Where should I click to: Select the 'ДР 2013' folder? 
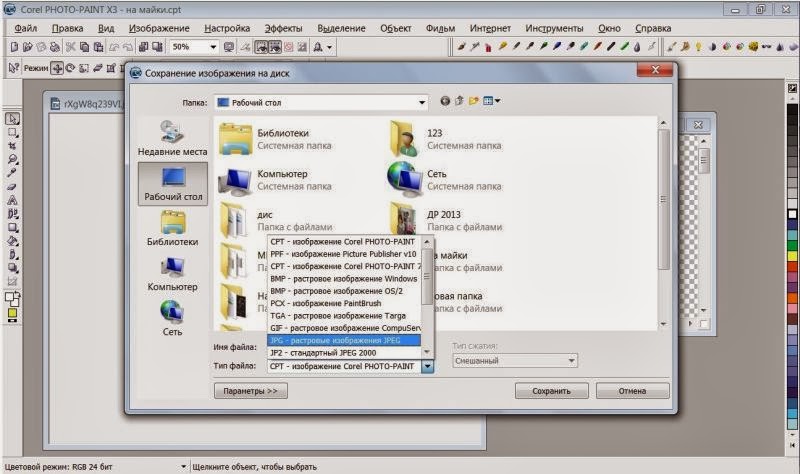pos(445,219)
